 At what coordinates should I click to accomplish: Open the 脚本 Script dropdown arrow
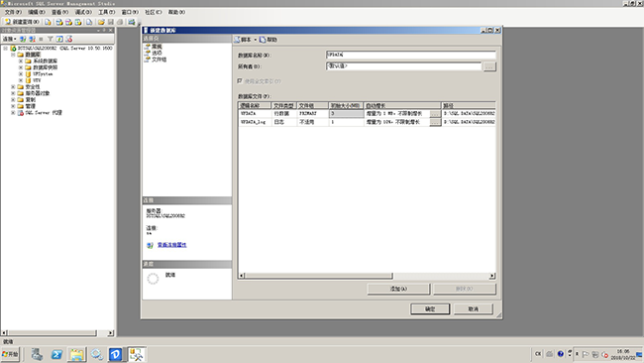(255, 40)
